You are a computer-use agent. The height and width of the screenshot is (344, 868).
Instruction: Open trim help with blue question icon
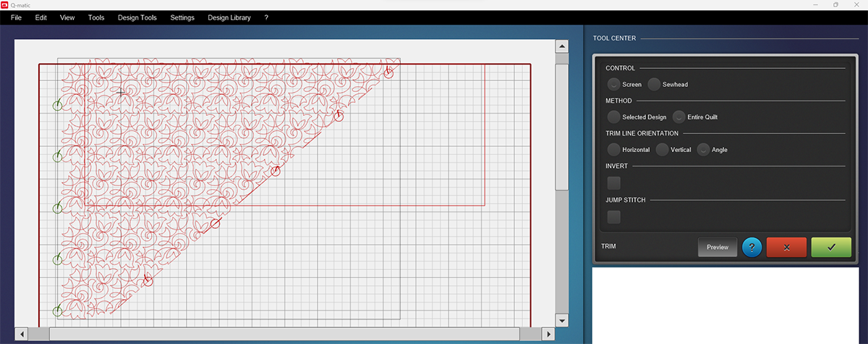point(752,247)
